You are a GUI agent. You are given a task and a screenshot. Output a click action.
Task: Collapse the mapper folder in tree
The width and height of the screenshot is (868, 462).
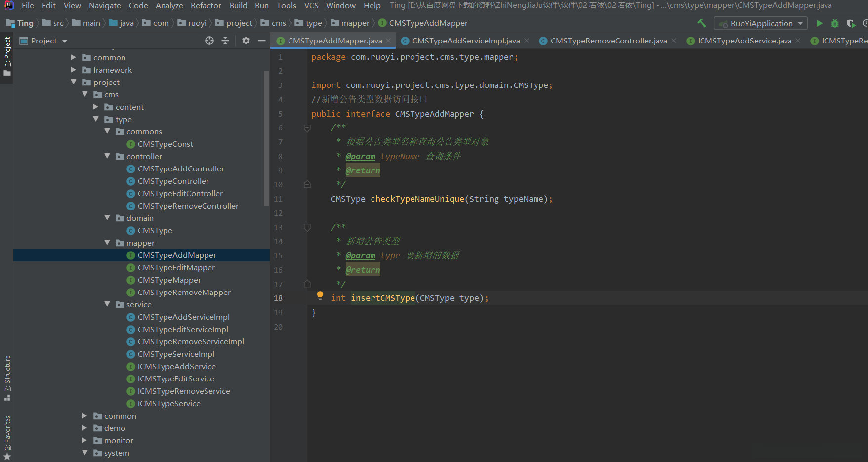107,243
